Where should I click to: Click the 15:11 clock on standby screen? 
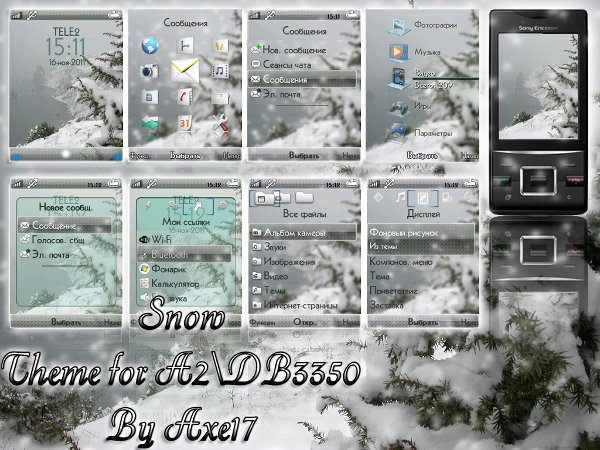tap(66, 47)
